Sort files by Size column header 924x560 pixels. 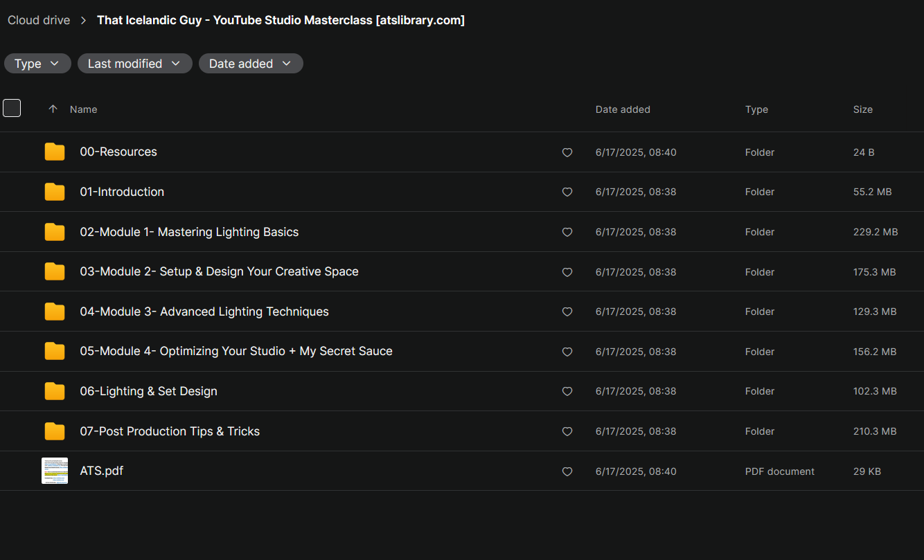point(862,109)
